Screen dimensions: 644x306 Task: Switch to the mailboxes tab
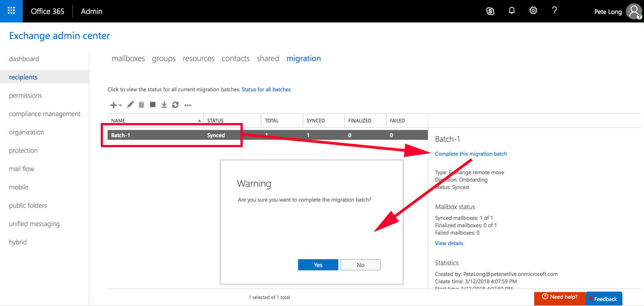(x=128, y=58)
